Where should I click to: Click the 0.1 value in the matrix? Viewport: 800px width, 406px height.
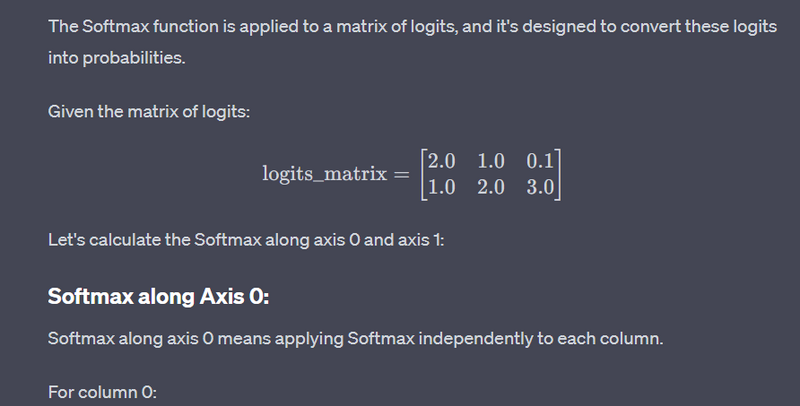[540, 161]
